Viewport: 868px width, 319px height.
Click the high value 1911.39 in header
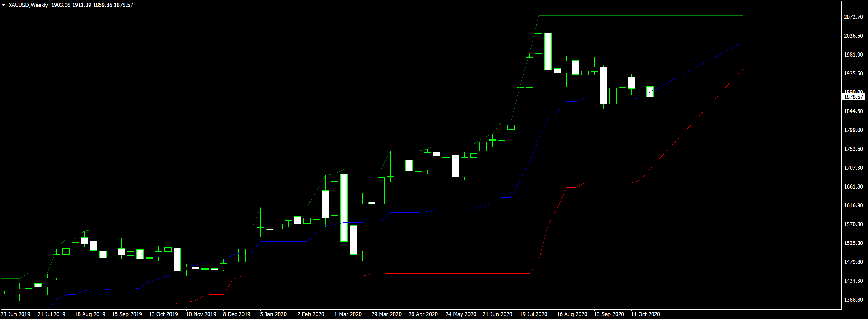coord(81,5)
